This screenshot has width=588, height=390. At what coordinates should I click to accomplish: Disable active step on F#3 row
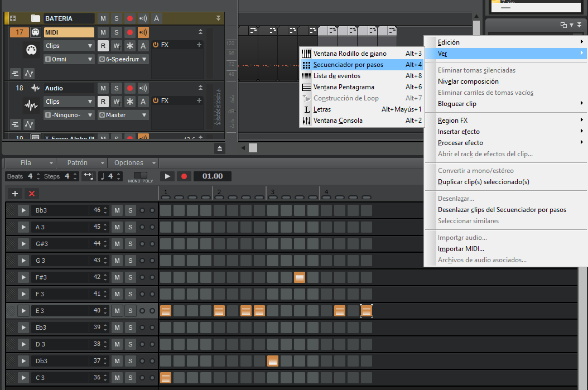pos(299,277)
